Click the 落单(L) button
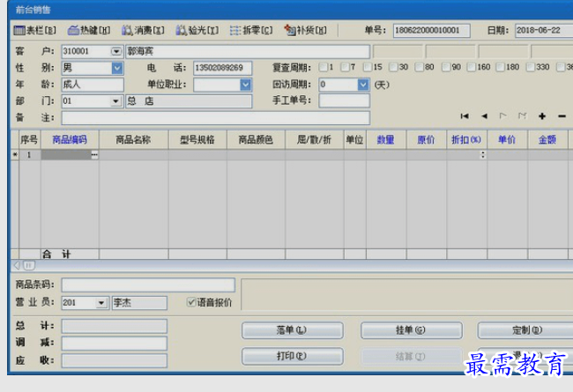The image size is (573, 392). pyautogui.click(x=293, y=330)
